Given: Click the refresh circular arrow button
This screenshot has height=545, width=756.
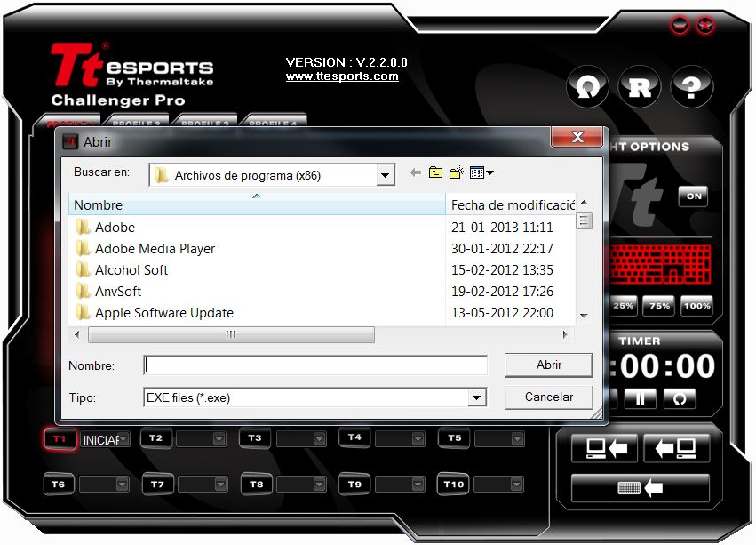Looking at the screenshot, I should coord(588,87).
